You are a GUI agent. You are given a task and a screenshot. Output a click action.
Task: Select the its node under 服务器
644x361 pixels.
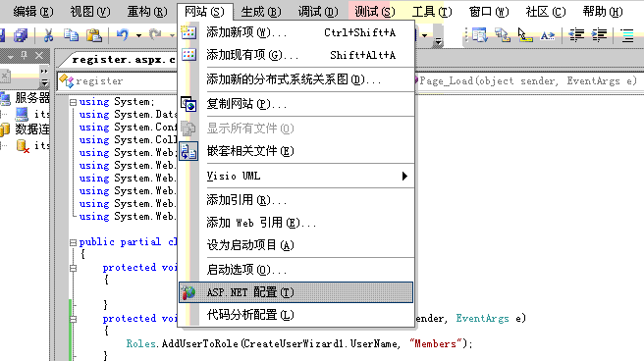41,114
